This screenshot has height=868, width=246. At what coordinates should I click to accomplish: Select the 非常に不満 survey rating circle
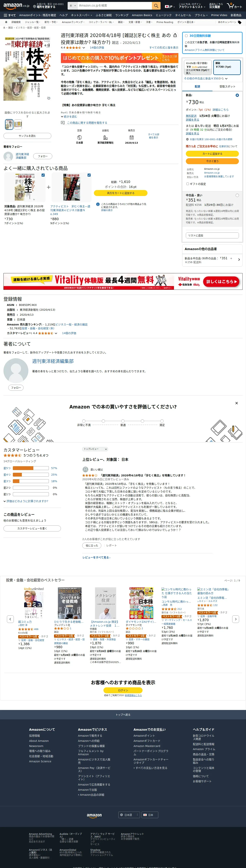[84, 421]
